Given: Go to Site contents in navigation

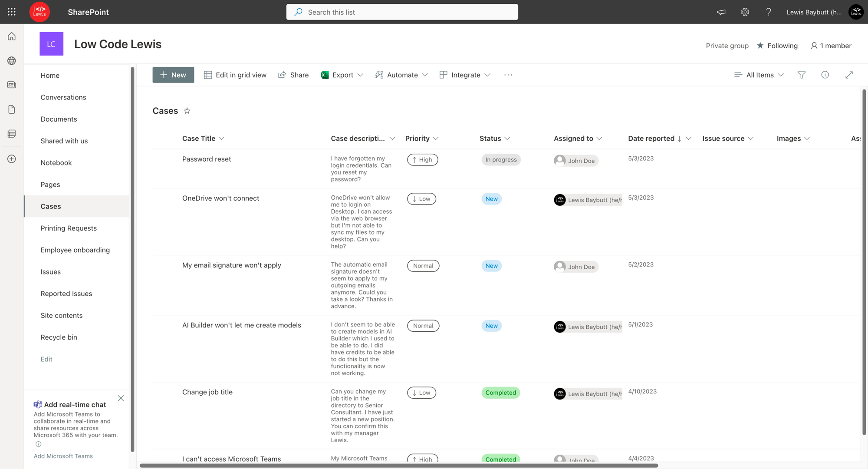Looking at the screenshot, I should (x=62, y=315).
